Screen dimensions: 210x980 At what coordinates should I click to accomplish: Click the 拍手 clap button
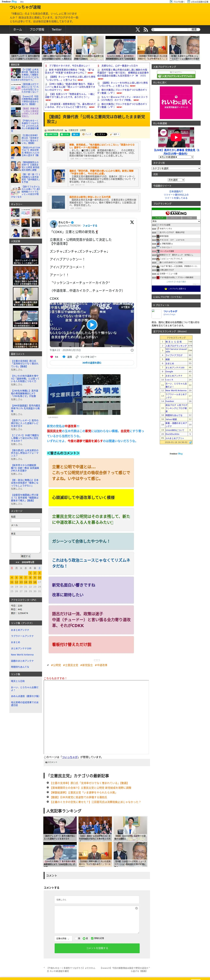pyautogui.click(x=114, y=134)
